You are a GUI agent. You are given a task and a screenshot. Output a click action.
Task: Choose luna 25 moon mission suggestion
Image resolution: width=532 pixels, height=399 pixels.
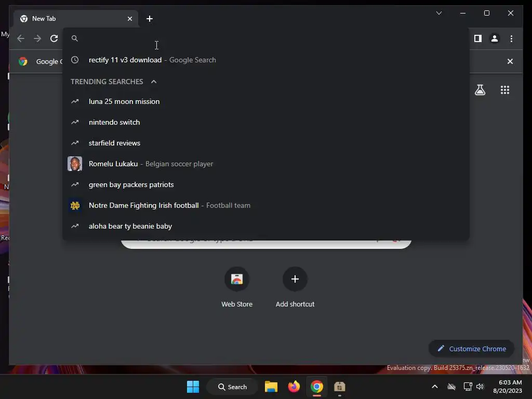[266, 101]
